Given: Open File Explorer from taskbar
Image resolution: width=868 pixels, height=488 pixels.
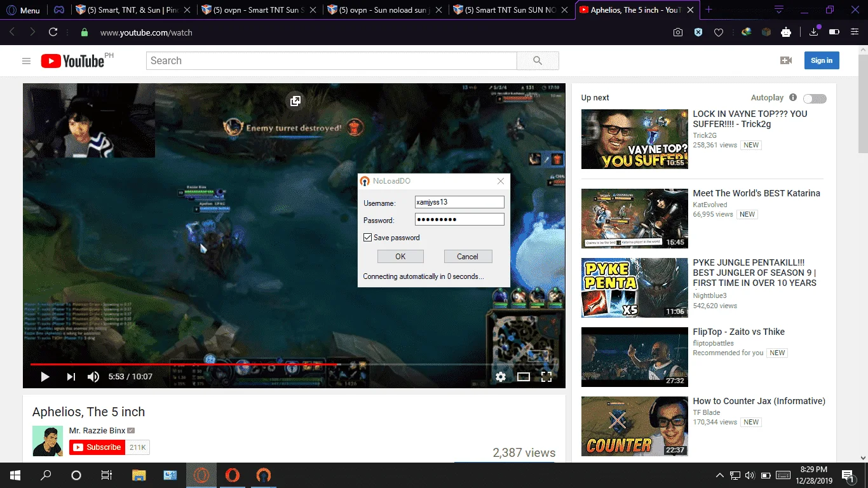Looking at the screenshot, I should (139, 475).
